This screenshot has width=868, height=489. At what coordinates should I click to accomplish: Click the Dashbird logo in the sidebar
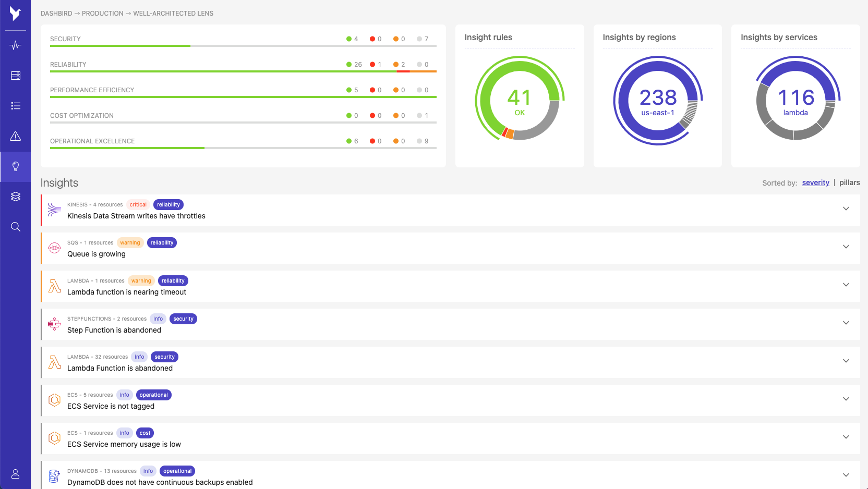point(15,14)
